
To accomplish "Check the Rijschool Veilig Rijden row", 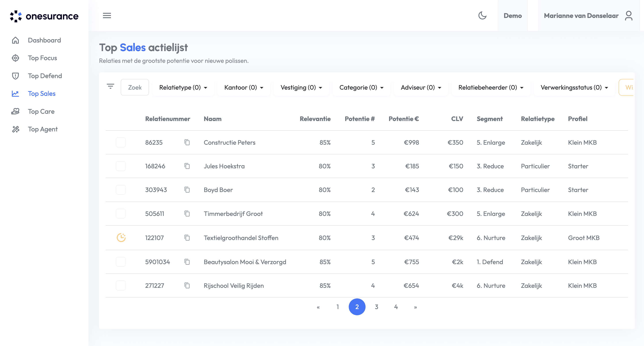I will pos(121,285).
